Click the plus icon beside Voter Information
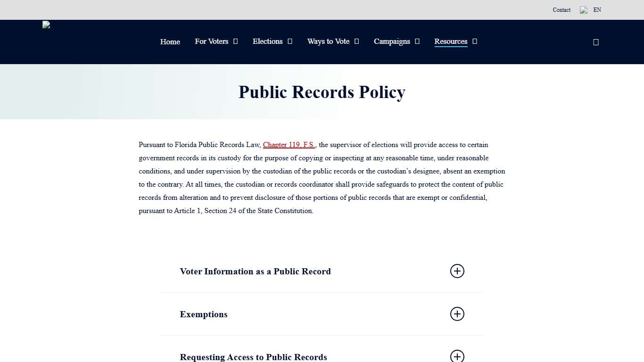 (x=457, y=271)
